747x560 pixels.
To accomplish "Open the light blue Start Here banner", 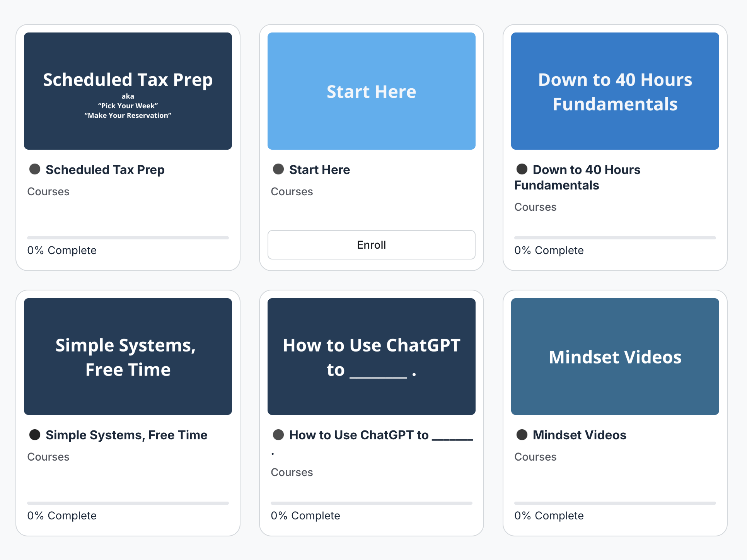I will click(x=372, y=91).
